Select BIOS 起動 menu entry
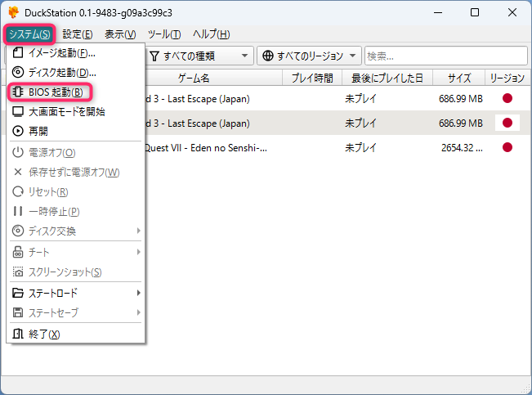Screen dimensions: 532x395 point(56,92)
